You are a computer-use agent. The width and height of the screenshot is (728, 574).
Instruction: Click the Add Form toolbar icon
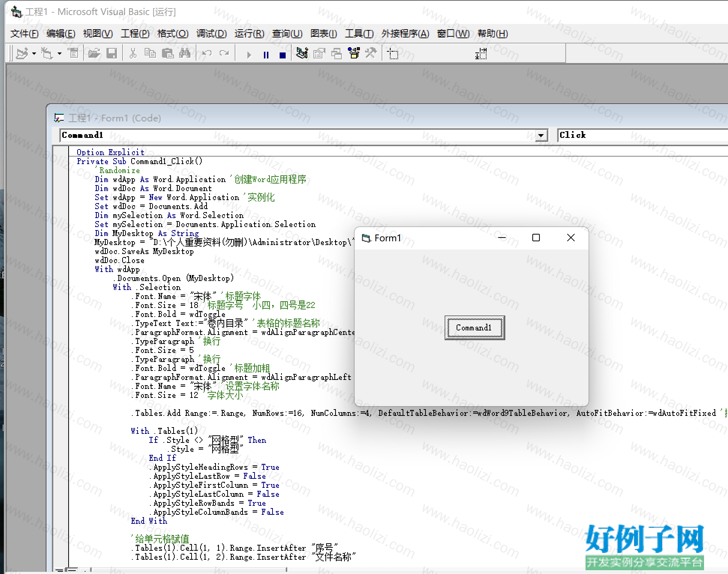(x=46, y=54)
